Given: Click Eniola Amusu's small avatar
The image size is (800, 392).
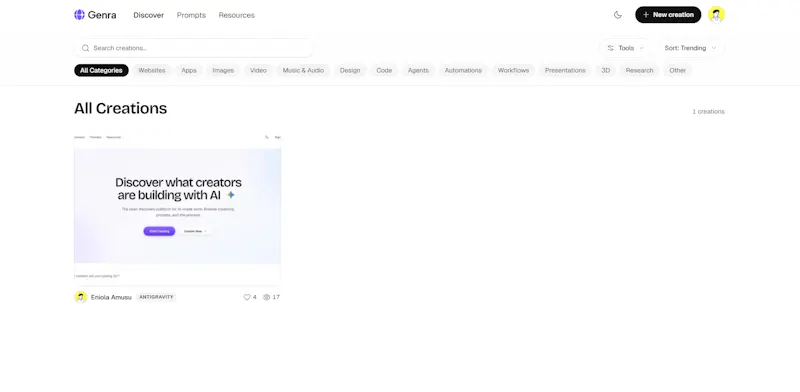Looking at the screenshot, I should (x=81, y=297).
